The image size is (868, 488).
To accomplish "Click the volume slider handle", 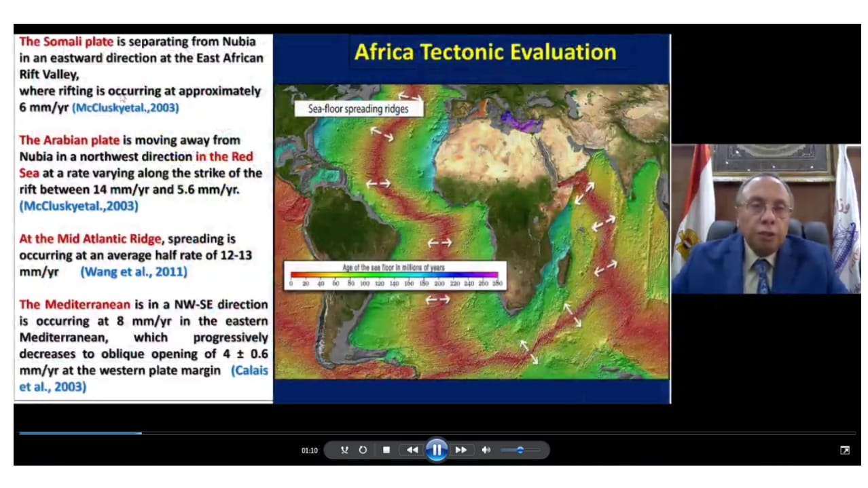I will point(520,450).
